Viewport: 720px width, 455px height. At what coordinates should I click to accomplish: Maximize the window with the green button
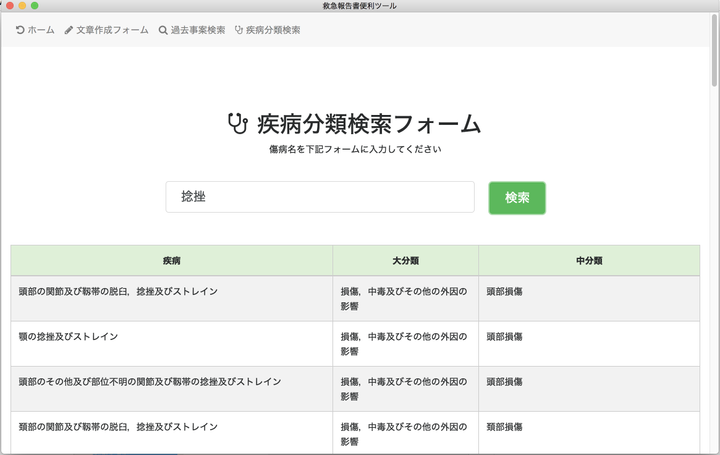coord(35,6)
